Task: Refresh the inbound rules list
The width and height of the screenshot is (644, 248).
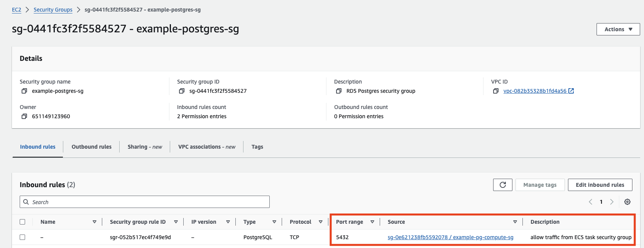Action: pos(502,185)
